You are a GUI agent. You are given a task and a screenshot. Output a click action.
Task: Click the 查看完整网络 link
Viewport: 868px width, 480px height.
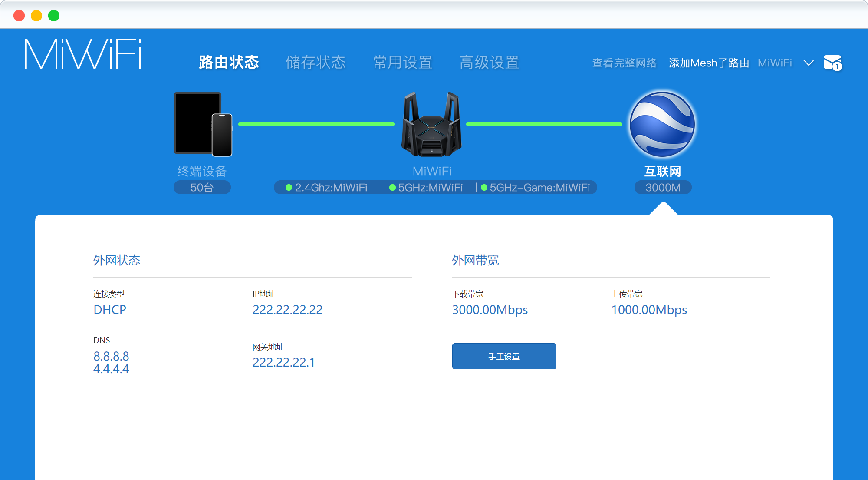point(624,63)
